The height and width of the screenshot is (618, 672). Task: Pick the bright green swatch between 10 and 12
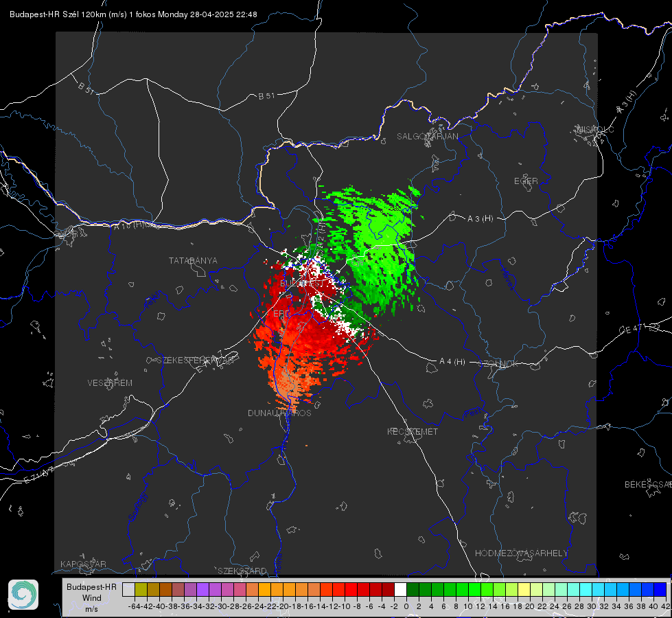pyautogui.click(x=474, y=589)
